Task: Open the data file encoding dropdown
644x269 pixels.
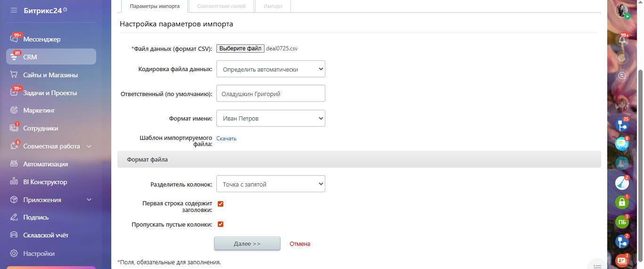Action: point(271,69)
